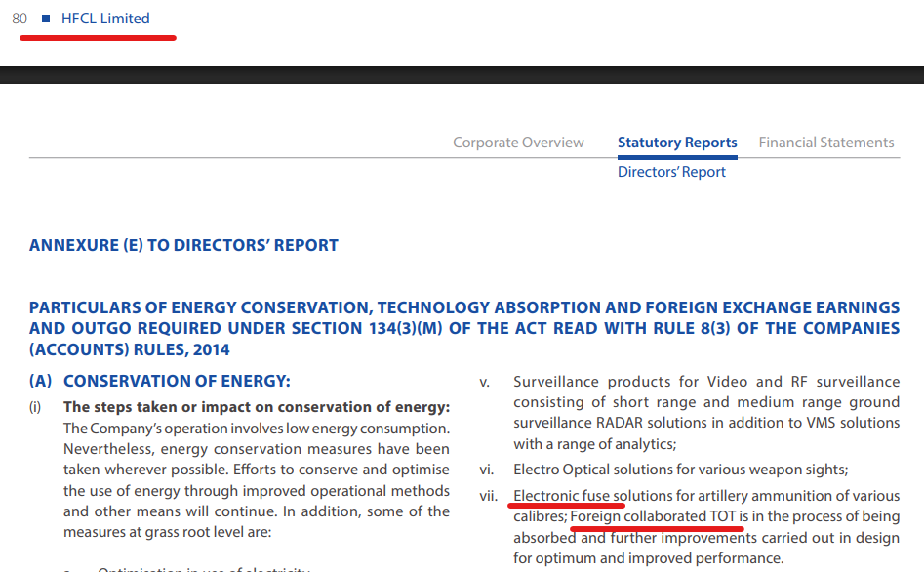
Task: Click page number 80 in the header
Action: (20, 19)
